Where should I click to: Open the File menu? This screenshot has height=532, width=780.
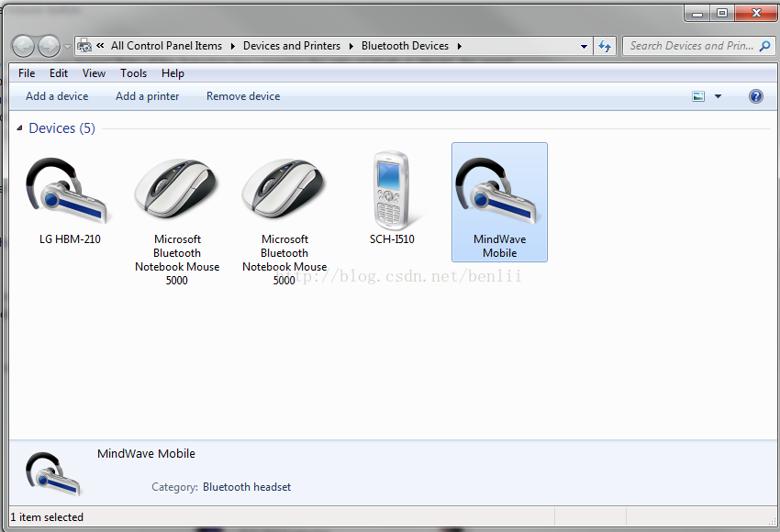click(27, 73)
